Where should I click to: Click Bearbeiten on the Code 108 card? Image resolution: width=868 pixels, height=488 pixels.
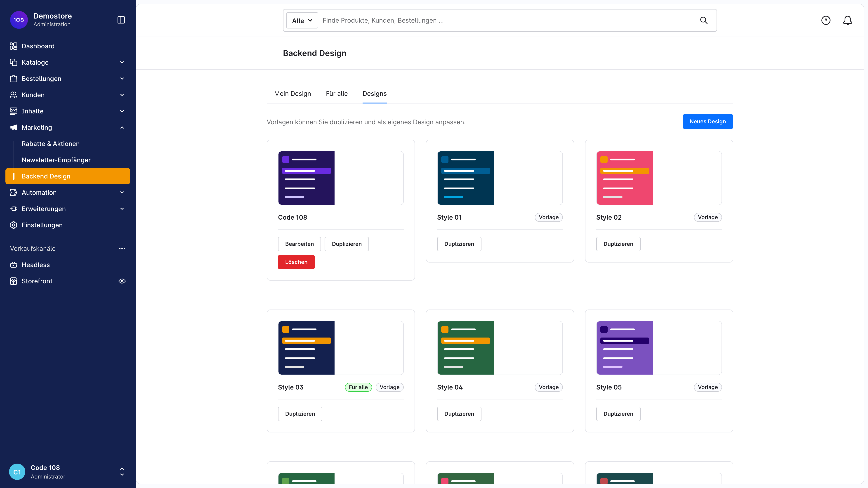[299, 244]
